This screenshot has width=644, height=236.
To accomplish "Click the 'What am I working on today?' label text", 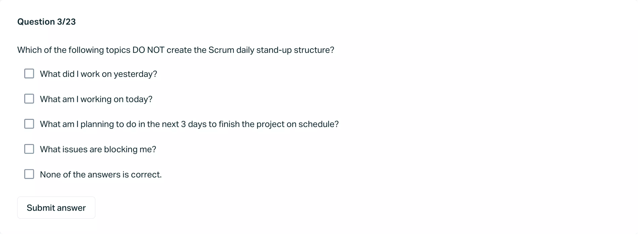I will tap(96, 99).
